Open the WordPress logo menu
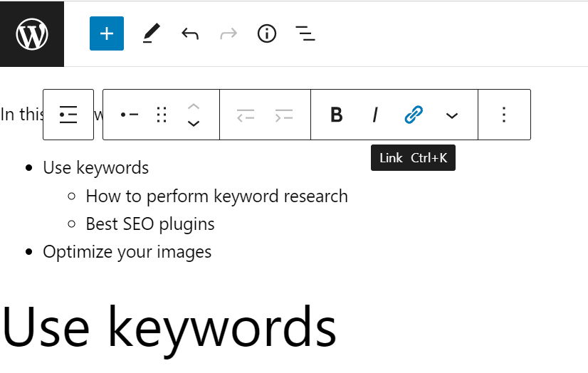 click(x=32, y=33)
